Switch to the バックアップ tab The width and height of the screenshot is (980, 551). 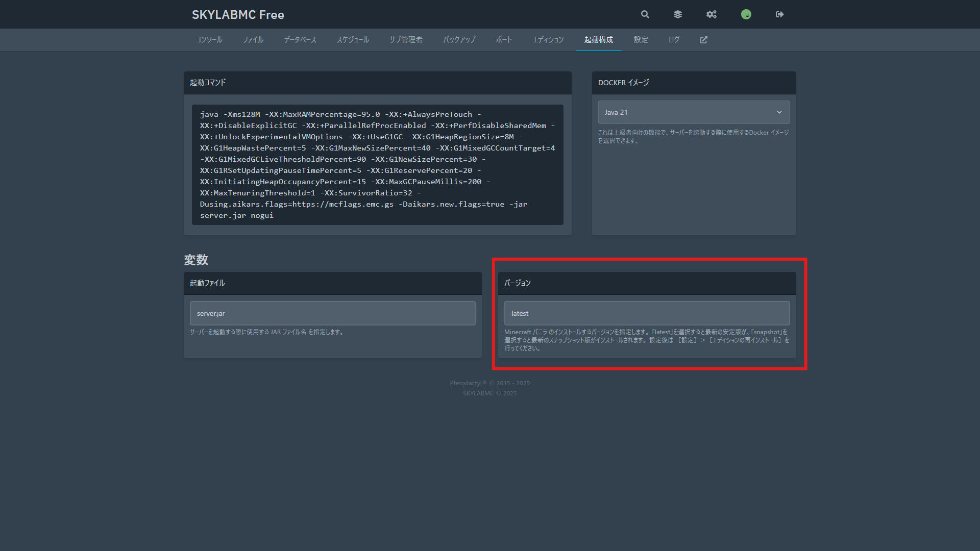pyautogui.click(x=459, y=40)
